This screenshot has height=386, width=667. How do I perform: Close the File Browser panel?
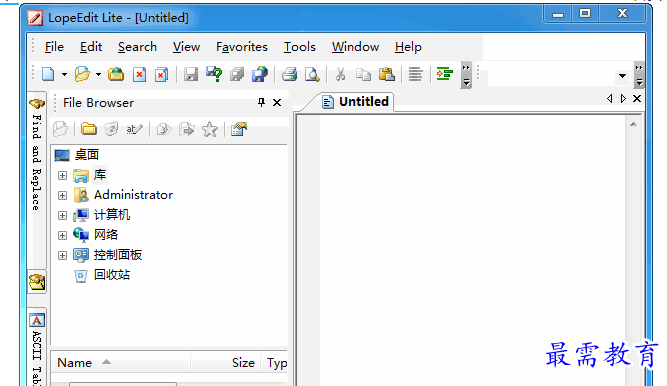[277, 103]
